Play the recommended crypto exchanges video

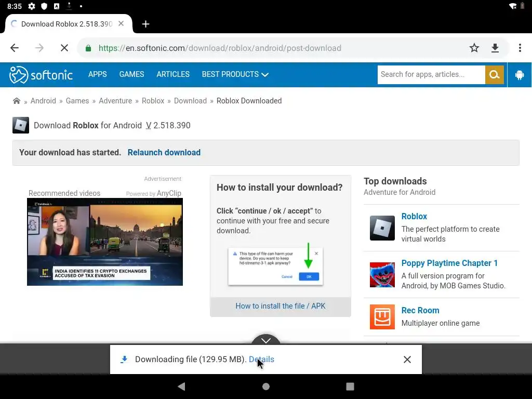tap(105, 242)
